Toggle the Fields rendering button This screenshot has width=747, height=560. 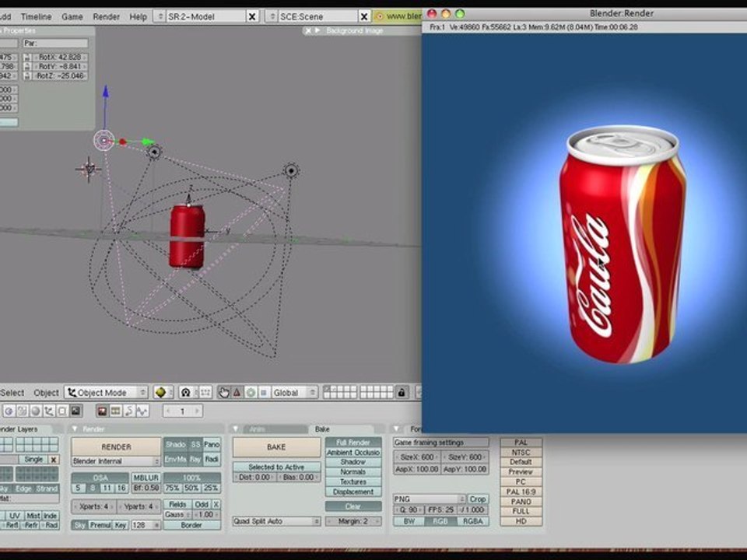pyautogui.click(x=177, y=504)
